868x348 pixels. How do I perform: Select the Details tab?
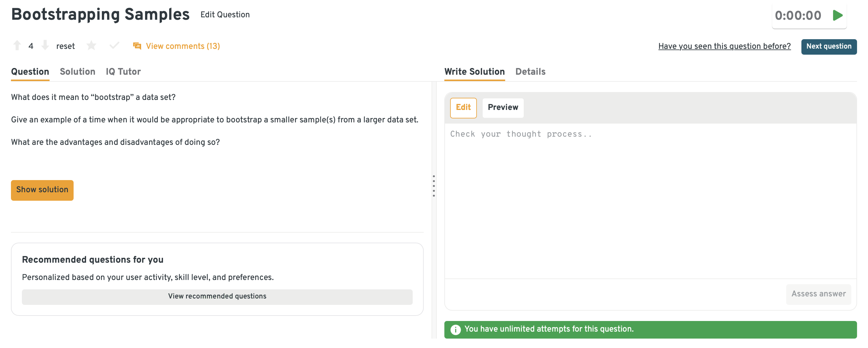[x=530, y=72]
